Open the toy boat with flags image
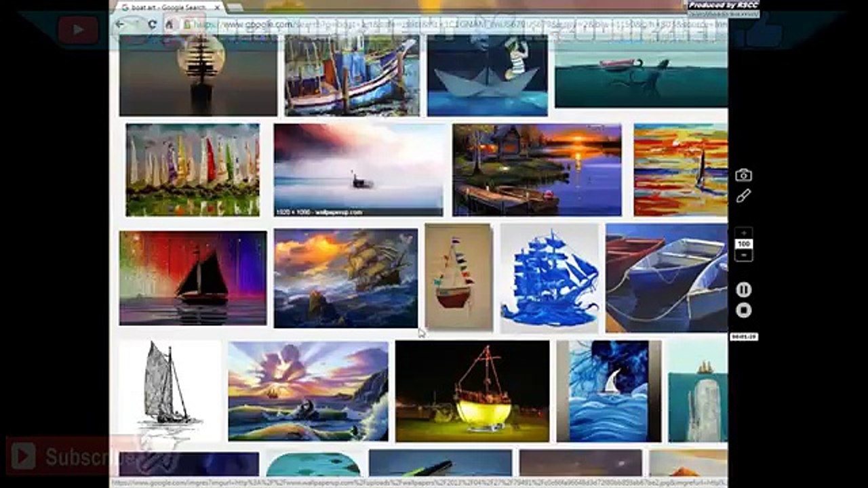 [458, 277]
